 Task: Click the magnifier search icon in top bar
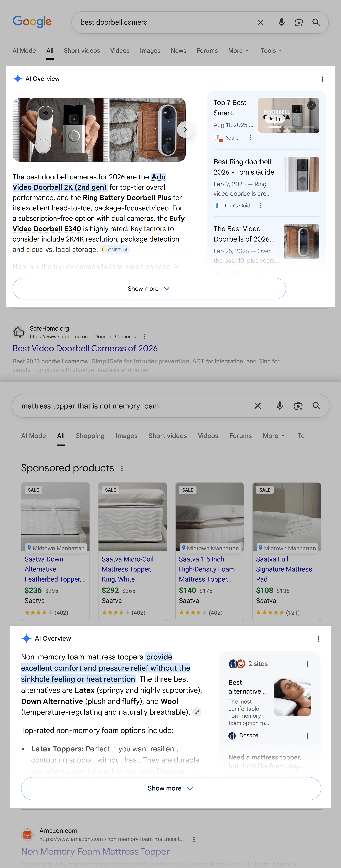pos(316,23)
